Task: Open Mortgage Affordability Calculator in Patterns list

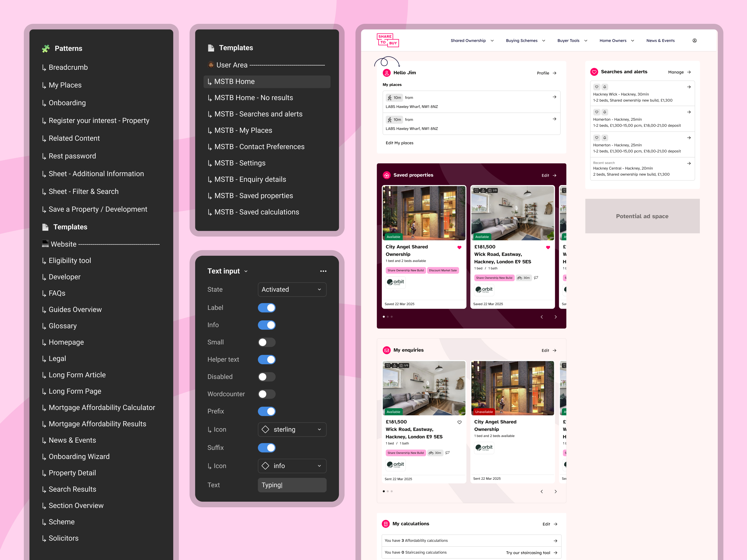Action: (102, 407)
